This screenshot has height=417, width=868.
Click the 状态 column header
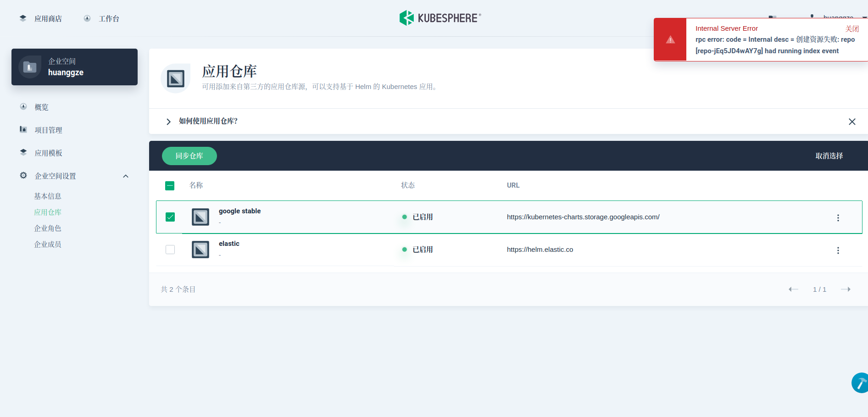coord(408,185)
